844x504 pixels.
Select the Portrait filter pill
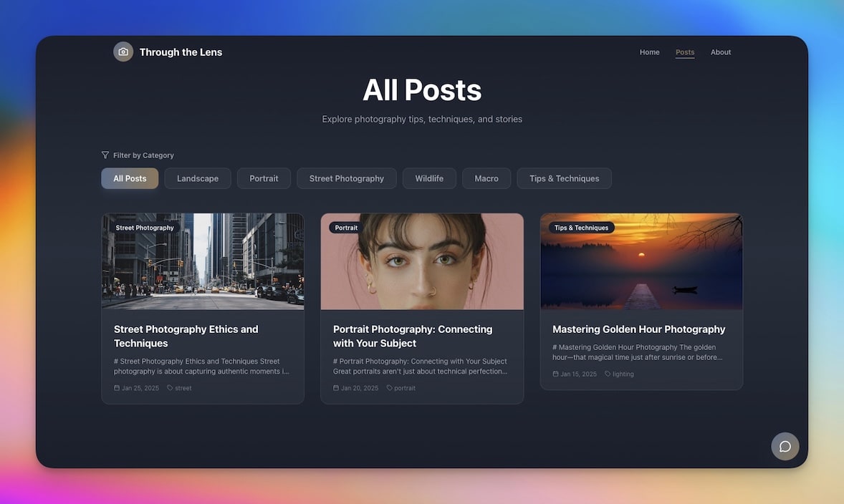pyautogui.click(x=264, y=178)
